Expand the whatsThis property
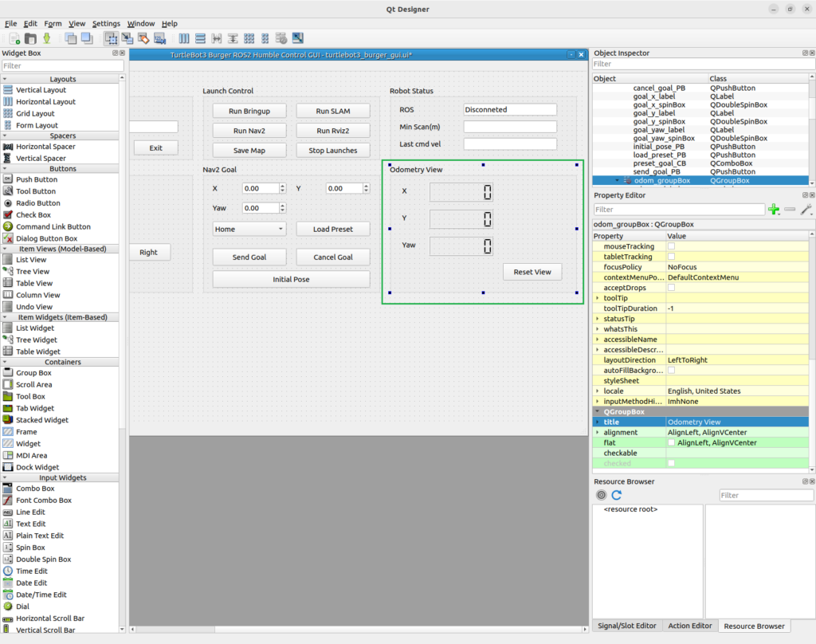 coord(598,329)
